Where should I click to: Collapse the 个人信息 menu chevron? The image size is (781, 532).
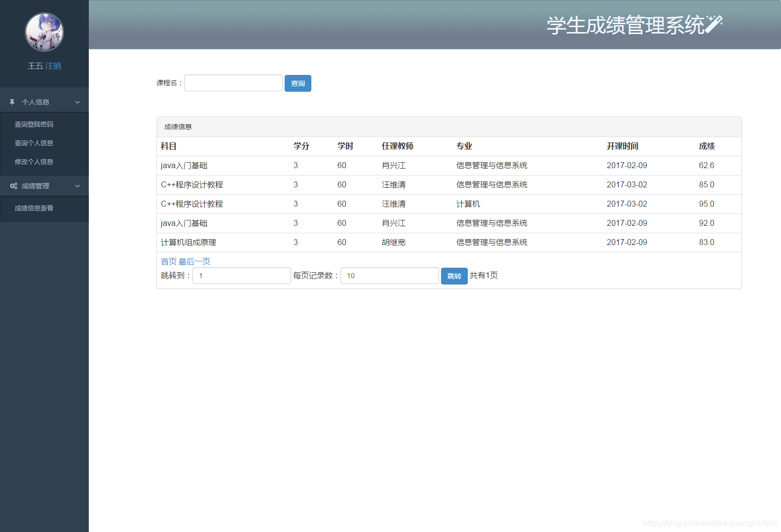pyautogui.click(x=77, y=102)
